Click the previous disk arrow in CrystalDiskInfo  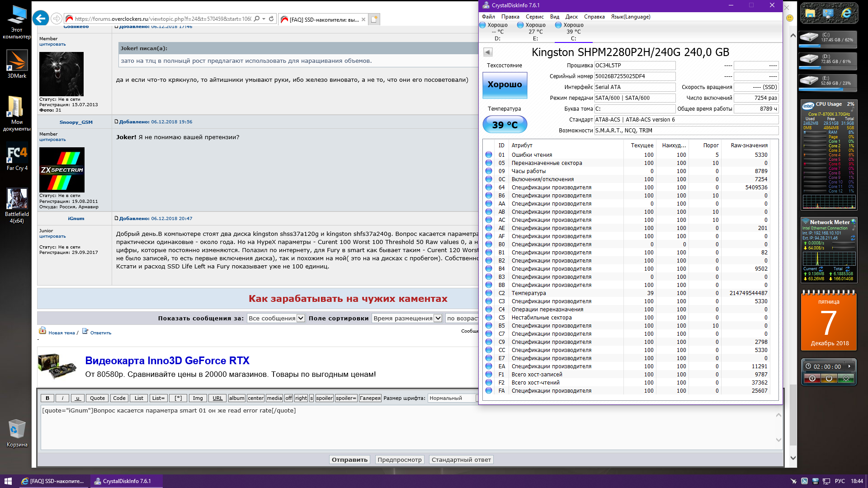[488, 52]
